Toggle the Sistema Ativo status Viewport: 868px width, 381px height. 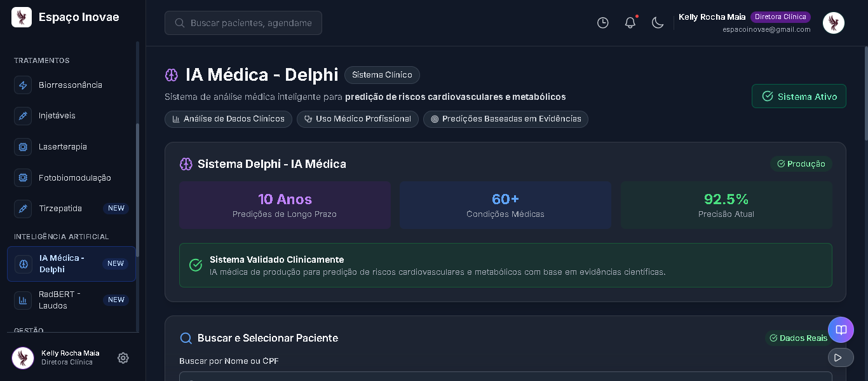point(799,96)
